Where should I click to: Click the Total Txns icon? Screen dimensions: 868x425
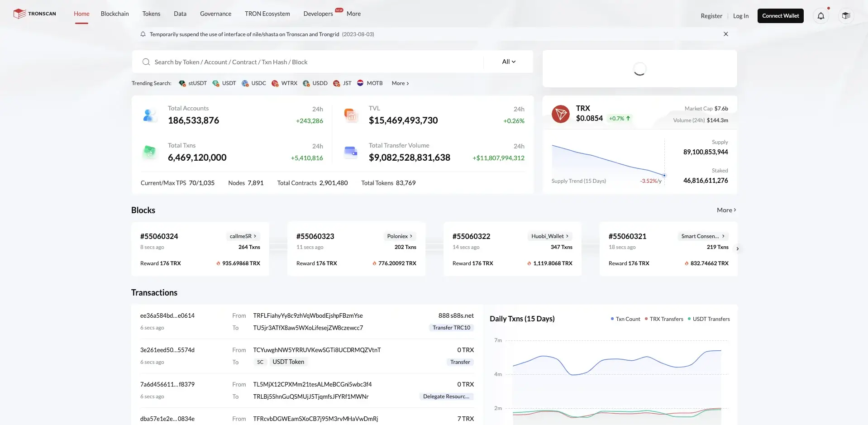[149, 152]
